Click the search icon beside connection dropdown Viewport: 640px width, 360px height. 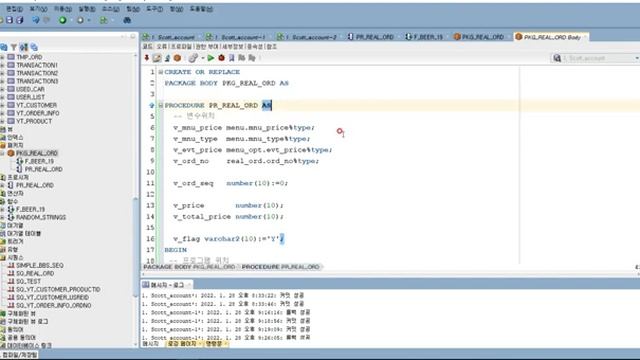[x=557, y=58]
